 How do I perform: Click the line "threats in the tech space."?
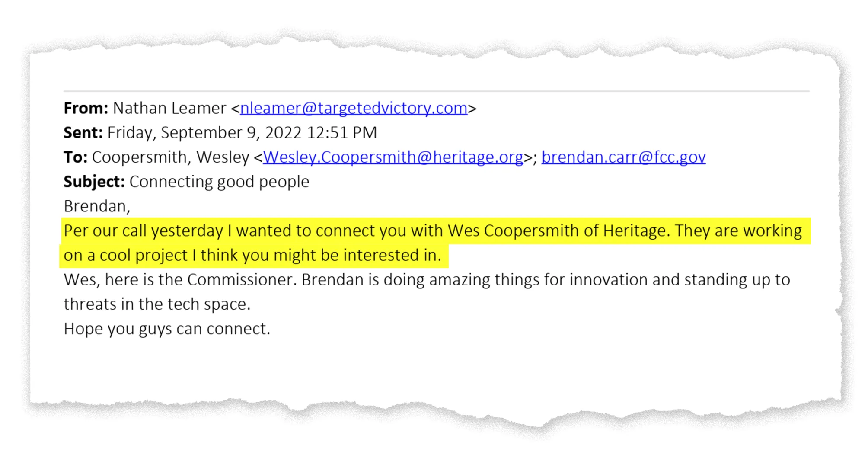(x=157, y=304)
